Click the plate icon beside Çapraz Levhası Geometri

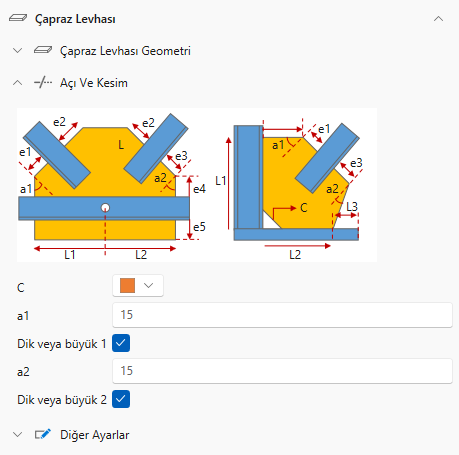[43, 50]
